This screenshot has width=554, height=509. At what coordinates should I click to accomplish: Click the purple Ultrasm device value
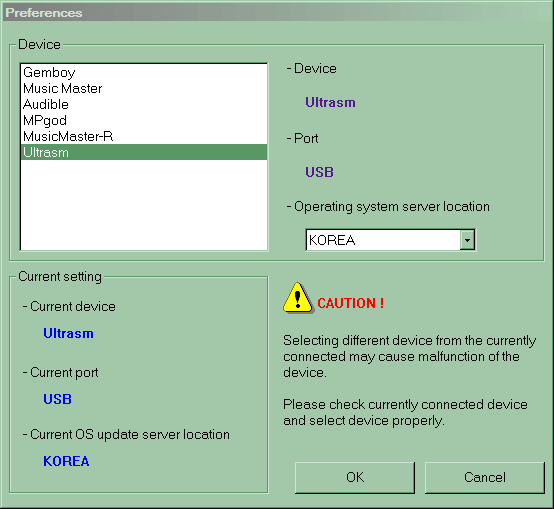coord(330,102)
